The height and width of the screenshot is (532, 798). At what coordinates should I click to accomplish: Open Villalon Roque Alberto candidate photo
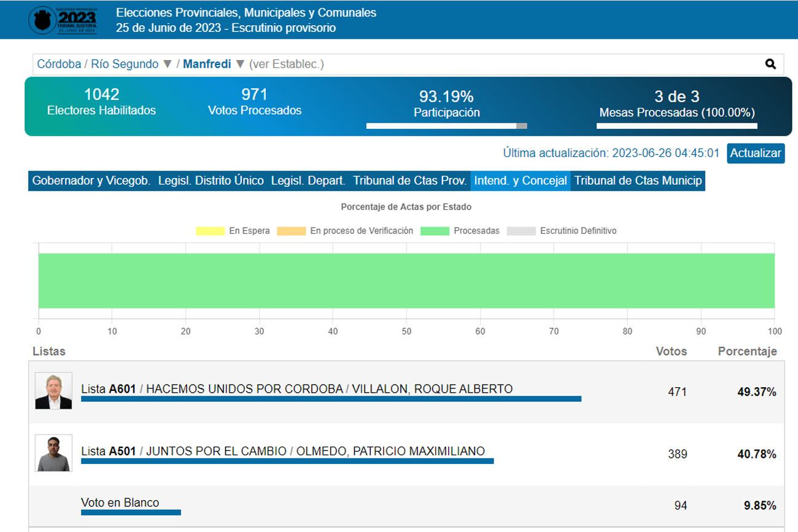tap(53, 391)
